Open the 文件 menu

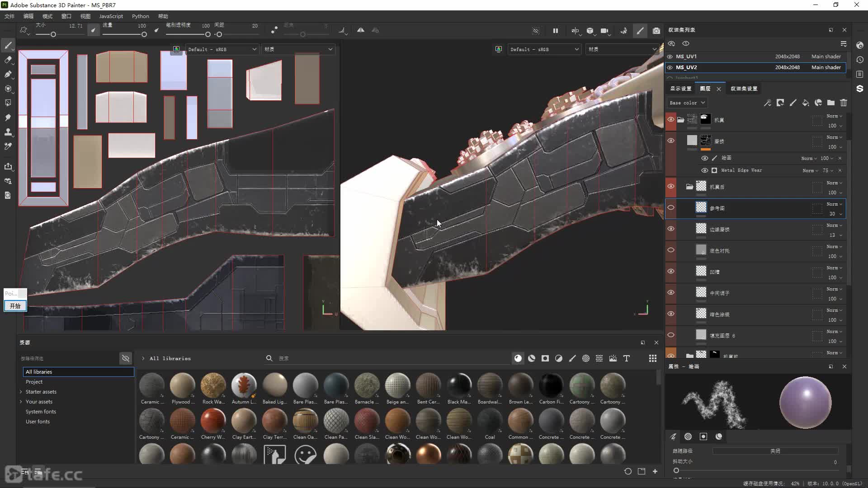click(9, 16)
